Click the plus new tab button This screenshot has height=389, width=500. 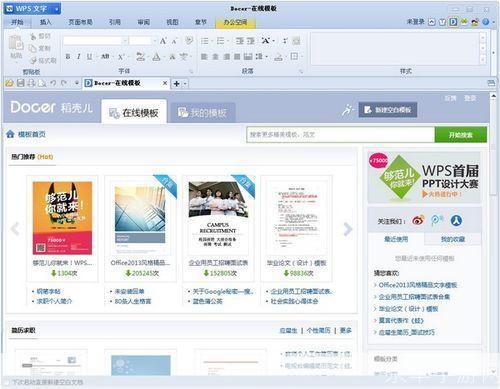[x=177, y=83]
